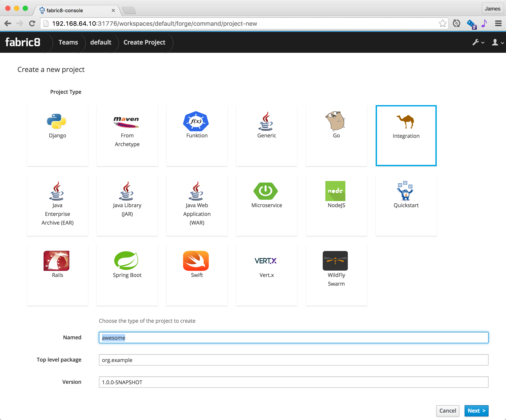The width and height of the screenshot is (506, 420).
Task: Edit the Version field
Action: coord(294,382)
